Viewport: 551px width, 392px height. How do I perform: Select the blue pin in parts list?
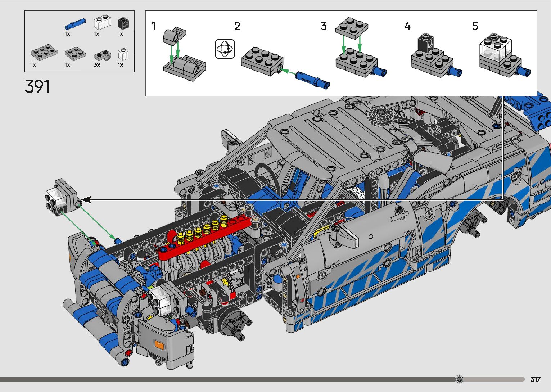point(75,24)
